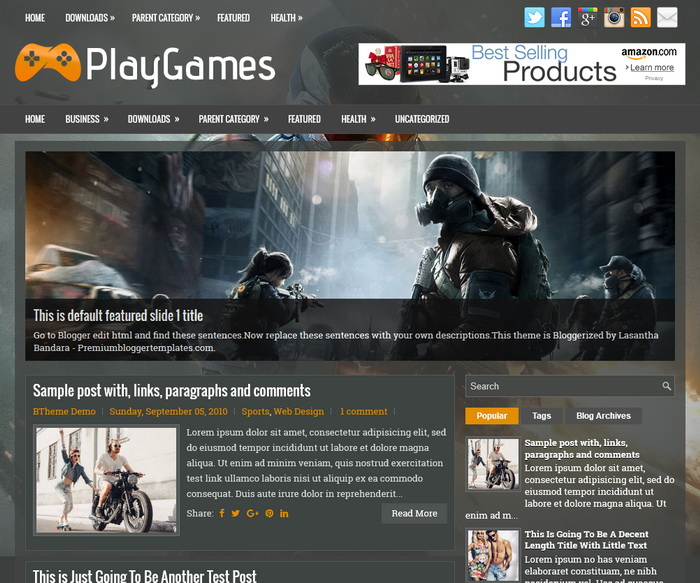Share post on Twitter icon
The height and width of the screenshot is (583, 700).
click(236, 513)
